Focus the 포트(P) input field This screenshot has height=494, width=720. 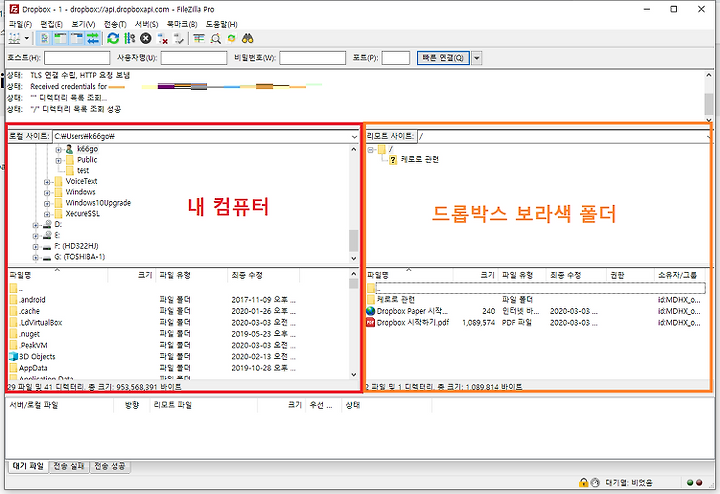(x=396, y=58)
